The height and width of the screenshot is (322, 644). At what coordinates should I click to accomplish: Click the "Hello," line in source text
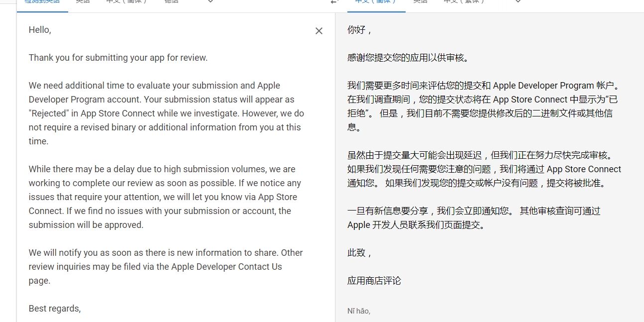coord(40,30)
